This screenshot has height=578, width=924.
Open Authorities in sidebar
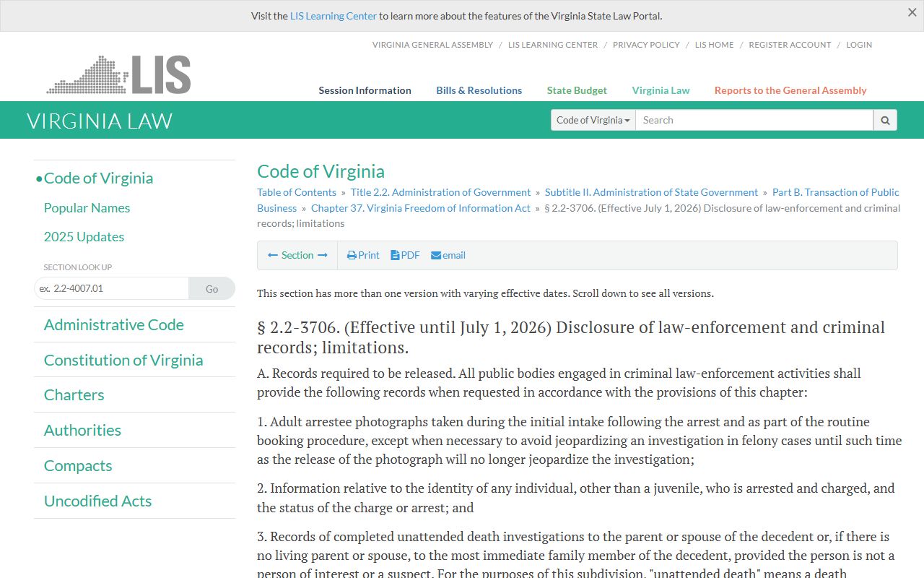82,430
